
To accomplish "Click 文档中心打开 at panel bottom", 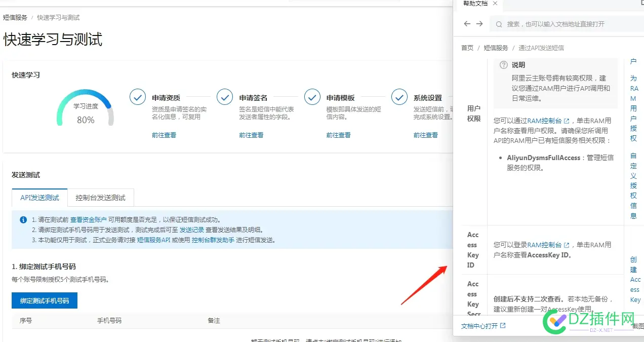I will (x=479, y=326).
